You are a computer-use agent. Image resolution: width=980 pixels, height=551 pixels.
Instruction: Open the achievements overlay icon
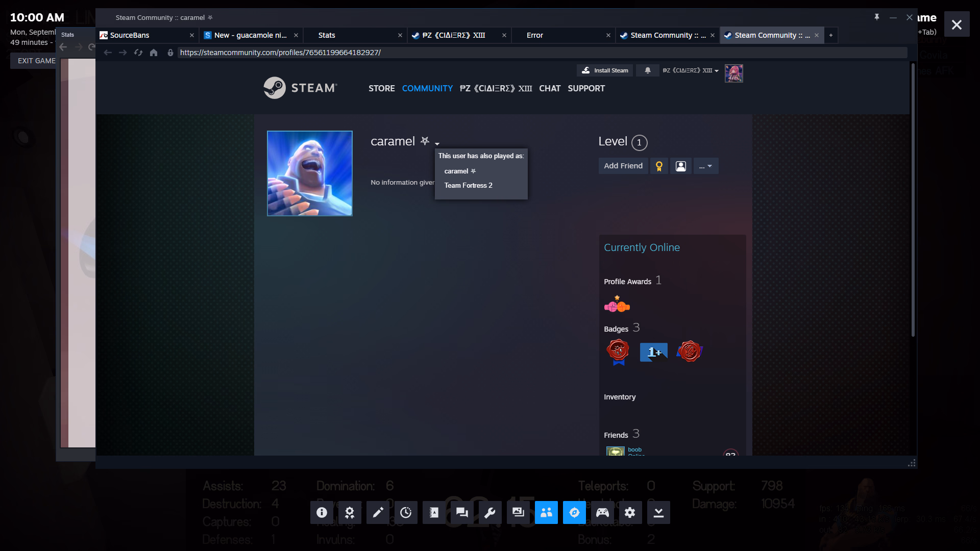tap(350, 512)
